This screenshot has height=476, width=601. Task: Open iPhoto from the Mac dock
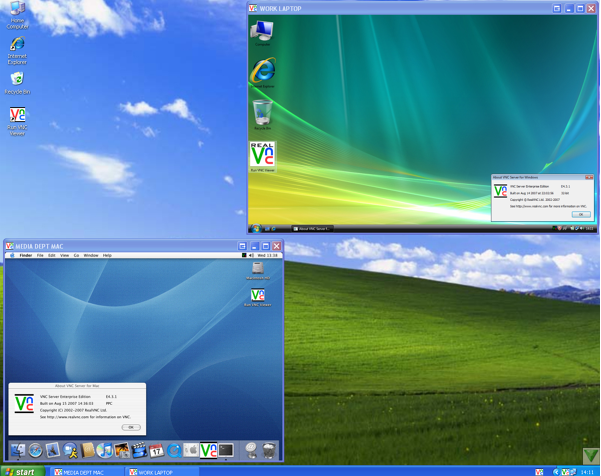(122, 450)
